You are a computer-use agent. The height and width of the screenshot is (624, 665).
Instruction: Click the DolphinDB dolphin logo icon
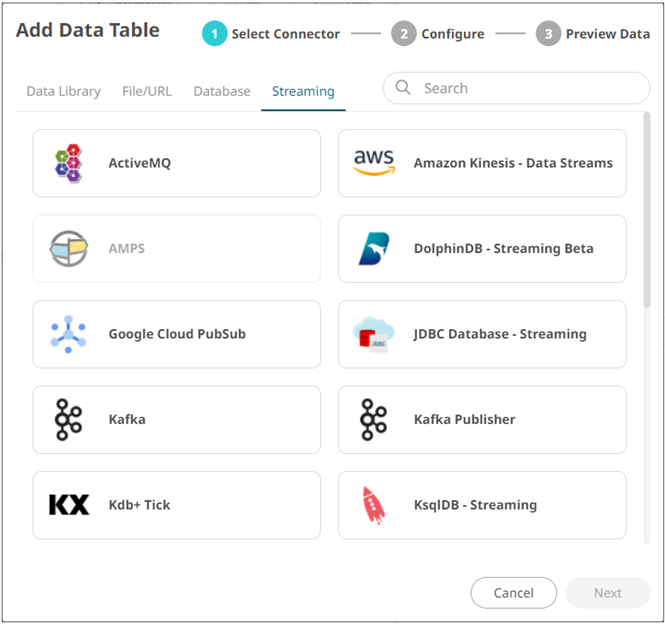374,248
